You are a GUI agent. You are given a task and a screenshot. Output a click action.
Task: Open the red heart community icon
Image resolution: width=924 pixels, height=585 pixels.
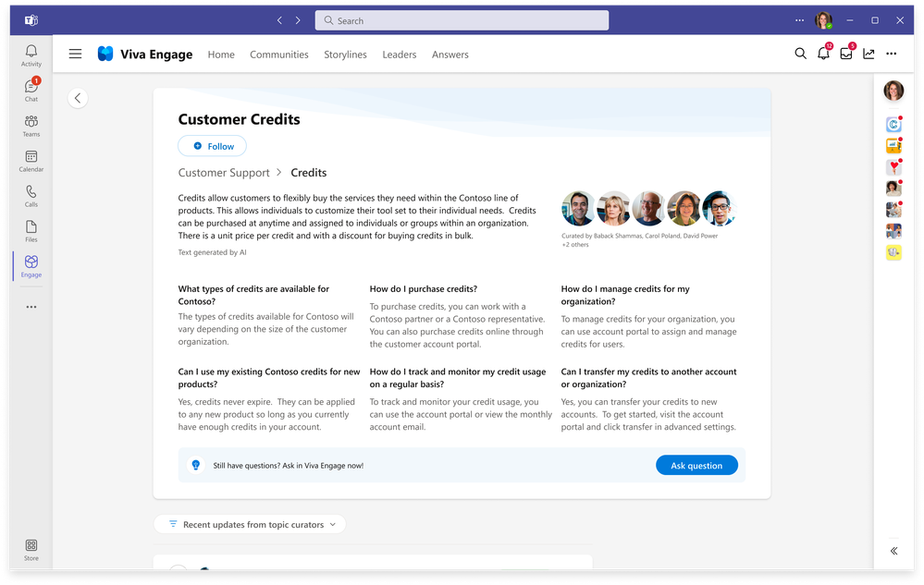tap(894, 167)
